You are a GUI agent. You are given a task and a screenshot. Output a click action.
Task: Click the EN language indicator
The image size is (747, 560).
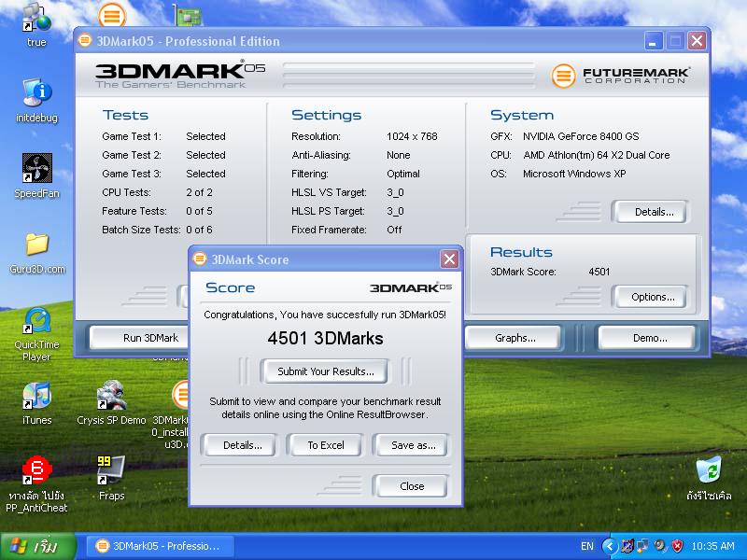coord(587,546)
